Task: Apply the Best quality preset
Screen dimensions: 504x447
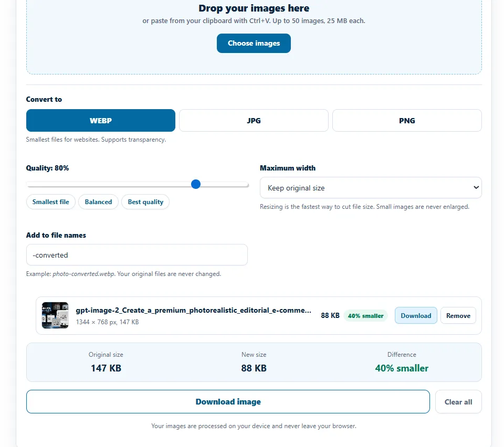Action: click(x=145, y=201)
